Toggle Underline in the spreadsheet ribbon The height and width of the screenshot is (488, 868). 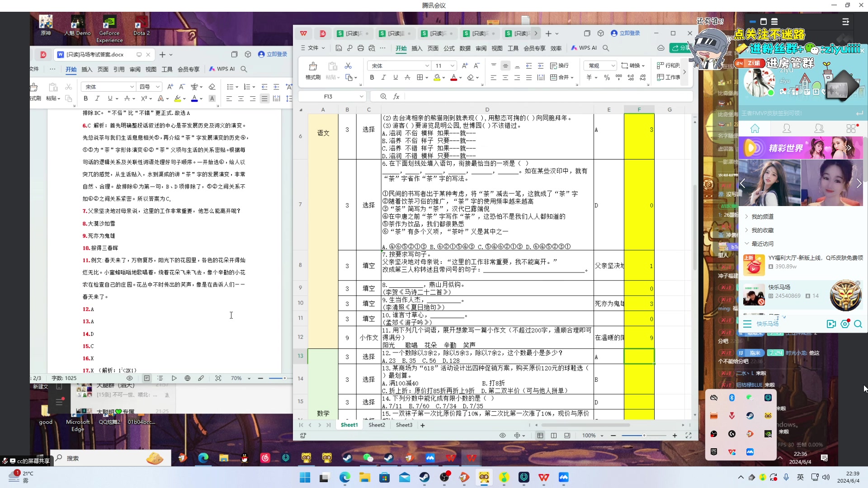[x=396, y=78]
